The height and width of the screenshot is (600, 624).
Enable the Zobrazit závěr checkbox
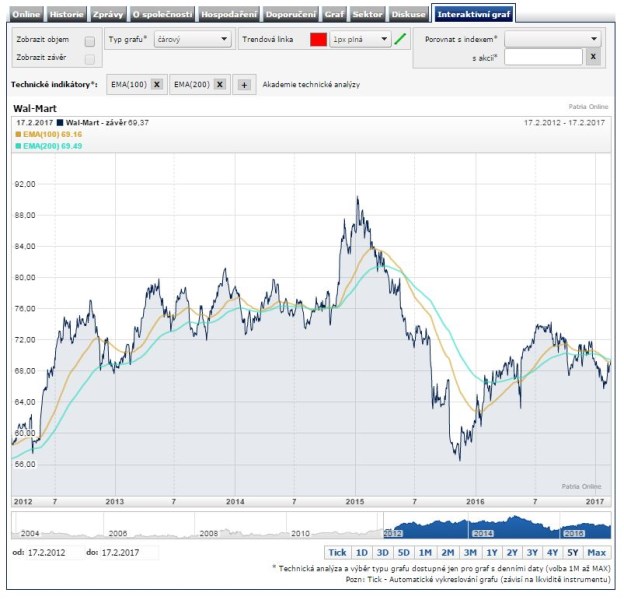click(90, 59)
